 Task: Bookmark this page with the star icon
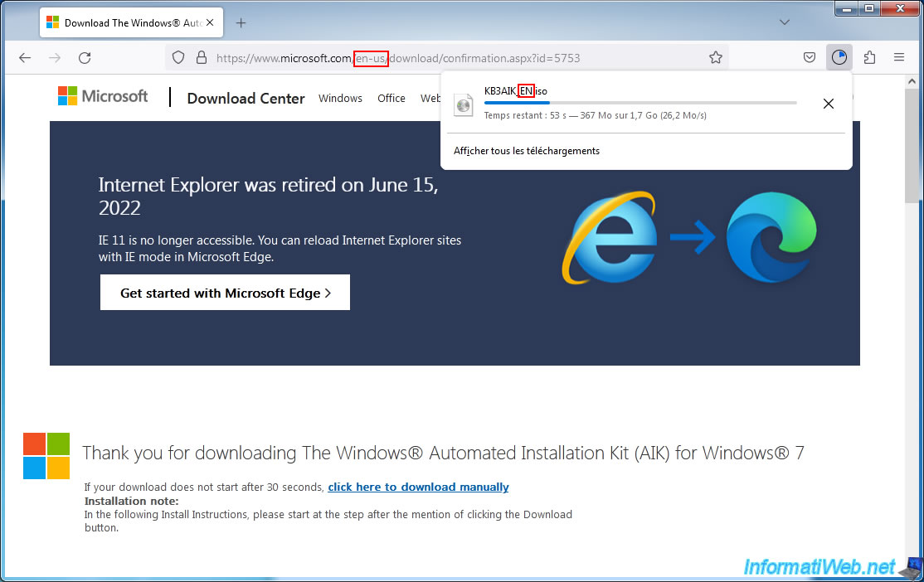pos(715,58)
